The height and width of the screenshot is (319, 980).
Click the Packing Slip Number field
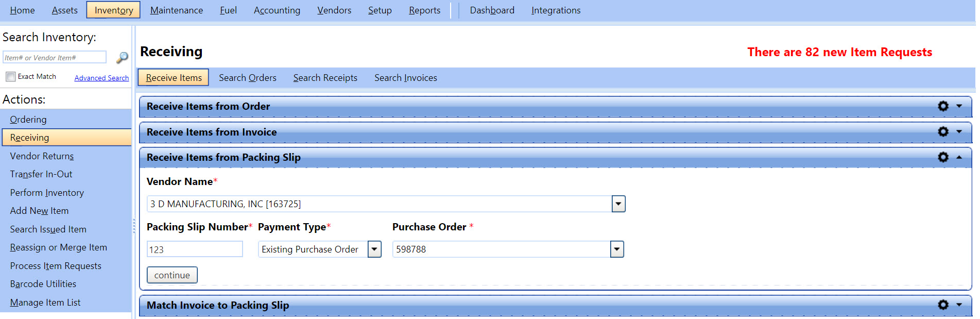pyautogui.click(x=195, y=249)
